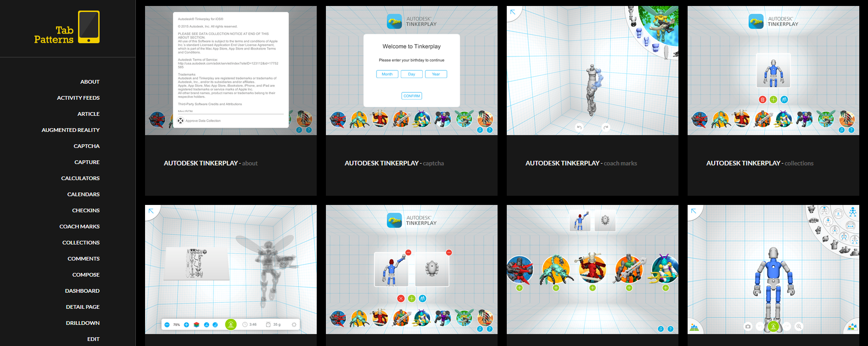Image resolution: width=868 pixels, height=346 pixels.
Task: Click zoom-out minus beside 75% in print toolbar
Action: [167, 324]
